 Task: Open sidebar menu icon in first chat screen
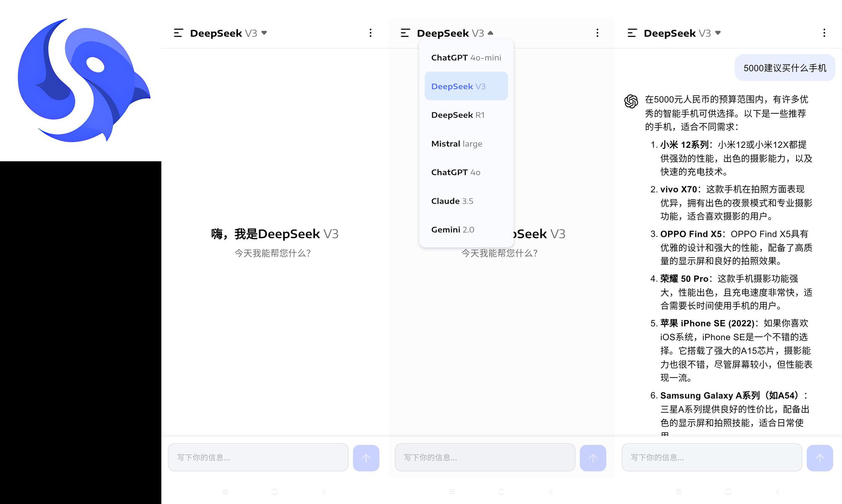click(178, 33)
